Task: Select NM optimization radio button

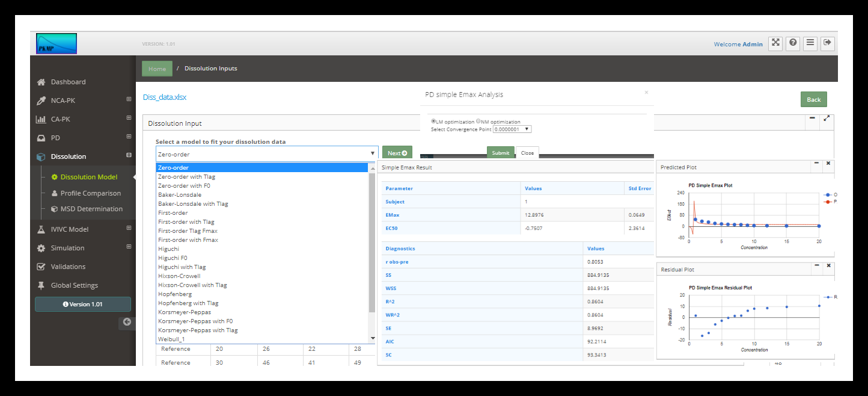Action: [x=478, y=121]
